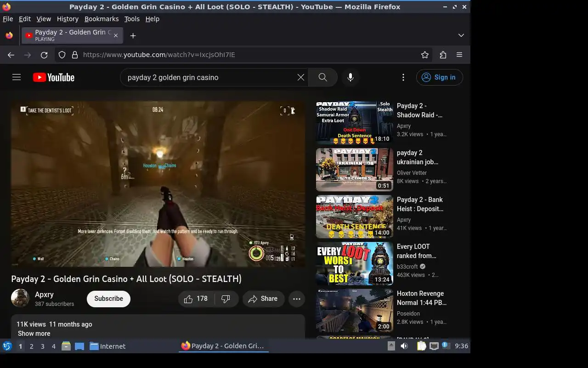Subscribe to the Apxry channel
588x368 pixels.
tap(108, 299)
